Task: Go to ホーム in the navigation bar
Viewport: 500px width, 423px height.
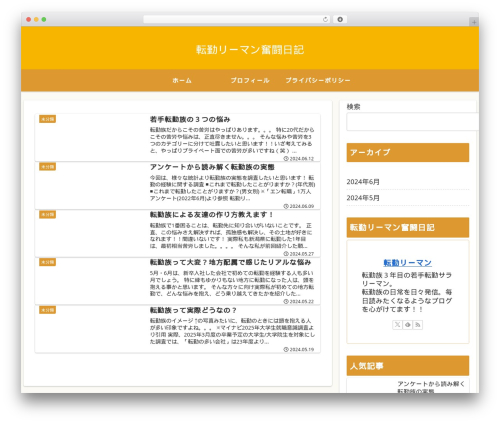Action: click(182, 80)
